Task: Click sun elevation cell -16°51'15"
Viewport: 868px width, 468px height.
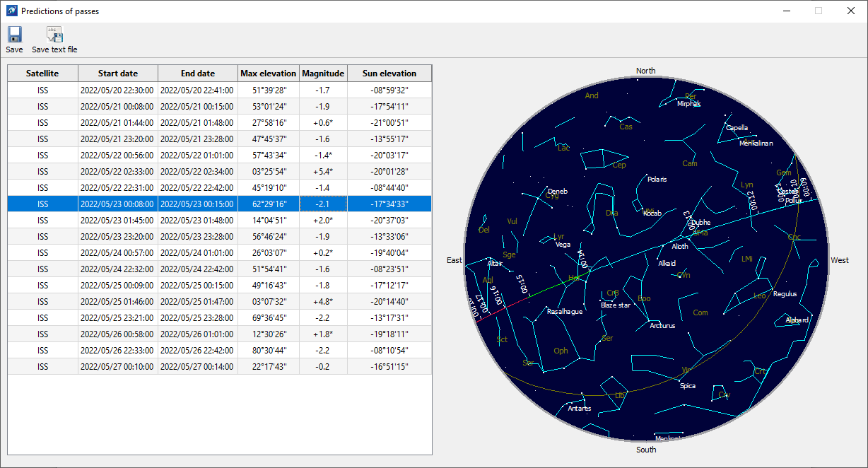Action: coord(389,366)
